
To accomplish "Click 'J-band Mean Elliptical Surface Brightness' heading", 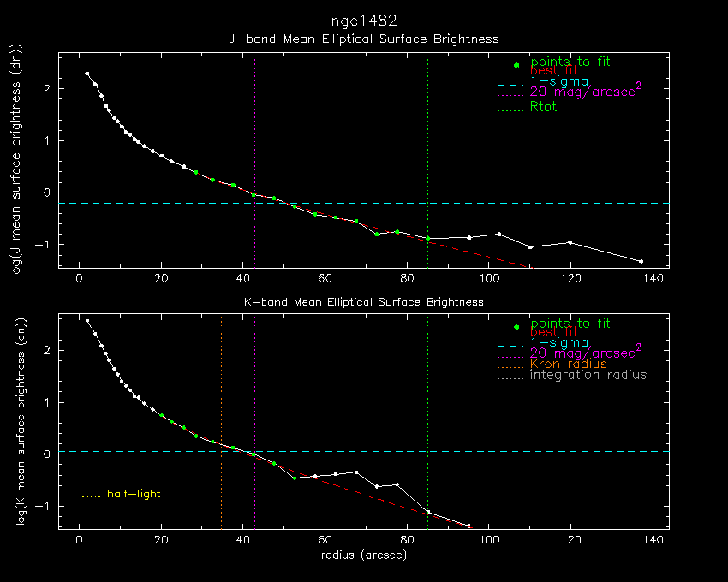I will click(363, 39).
